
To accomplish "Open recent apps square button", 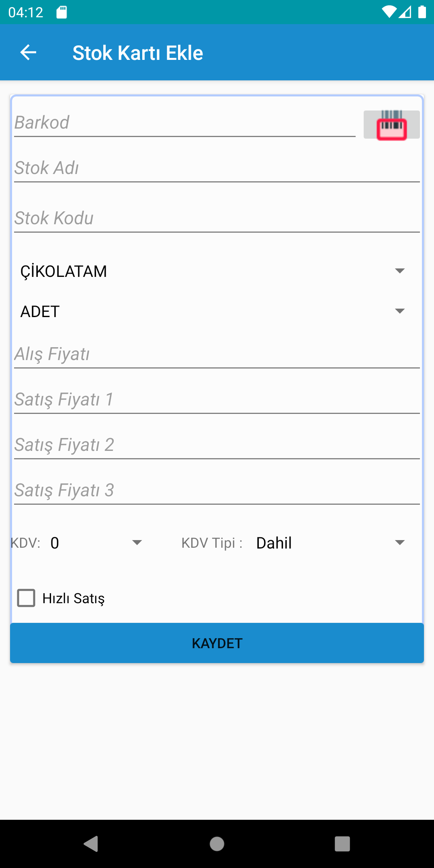I will coord(342,843).
